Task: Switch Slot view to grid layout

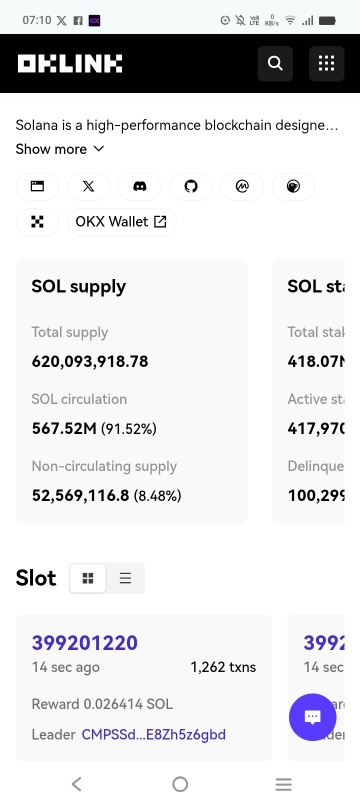Action: [88, 578]
